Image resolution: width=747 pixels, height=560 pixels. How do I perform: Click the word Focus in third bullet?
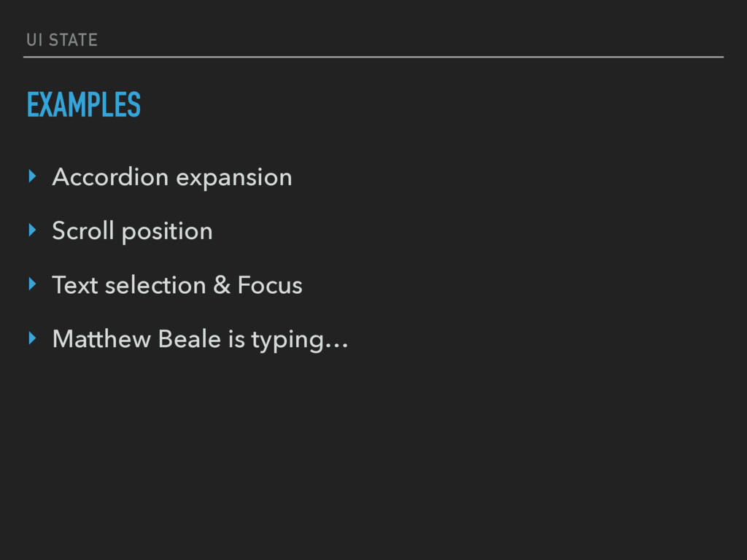[x=270, y=285]
